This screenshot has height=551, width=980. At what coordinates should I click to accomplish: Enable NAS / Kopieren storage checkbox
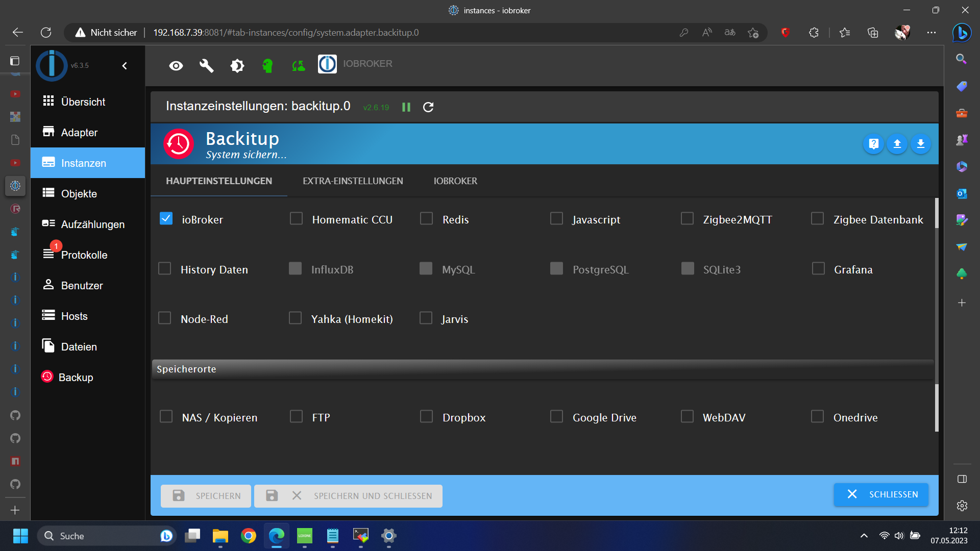coord(166,416)
